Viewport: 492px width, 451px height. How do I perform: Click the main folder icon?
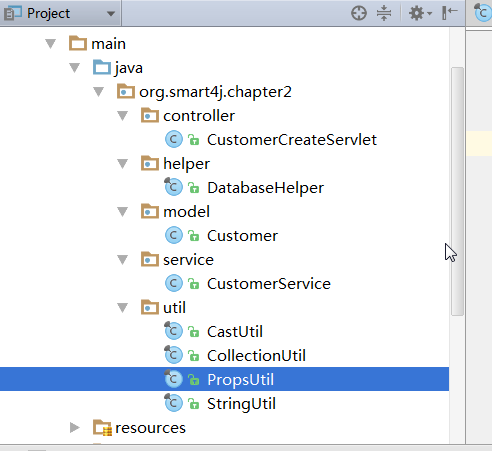(x=78, y=43)
